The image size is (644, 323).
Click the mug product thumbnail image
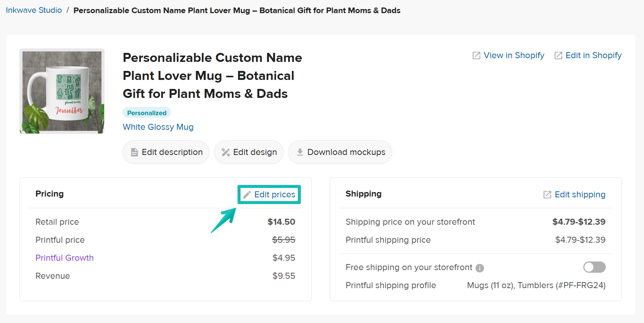click(x=62, y=91)
